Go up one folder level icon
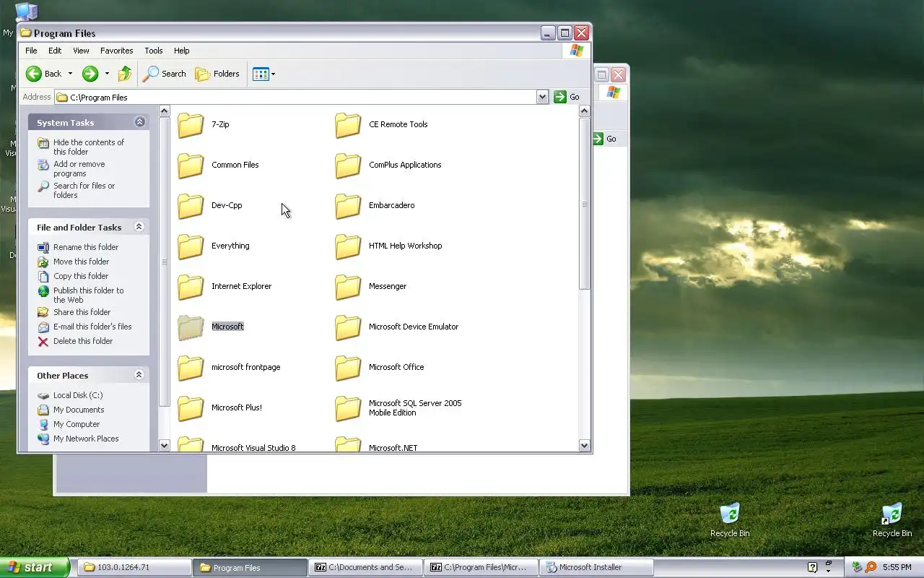This screenshot has width=924, height=578. pos(125,74)
